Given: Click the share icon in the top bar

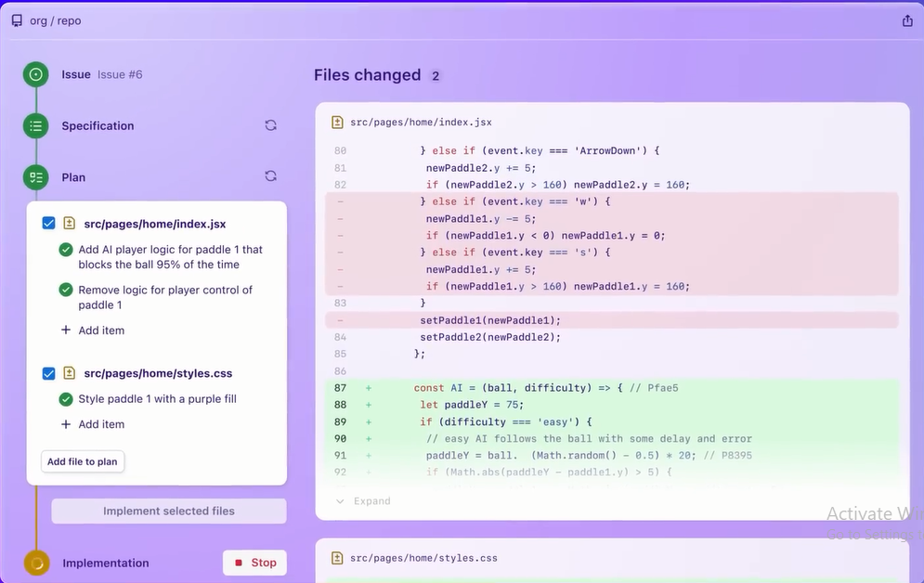Looking at the screenshot, I should [x=907, y=19].
